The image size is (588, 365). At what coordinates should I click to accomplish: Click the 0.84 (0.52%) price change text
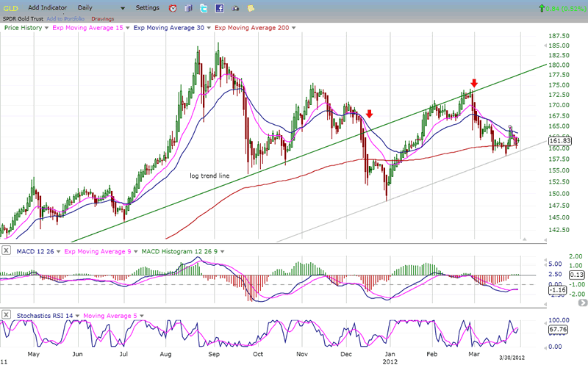coord(565,8)
